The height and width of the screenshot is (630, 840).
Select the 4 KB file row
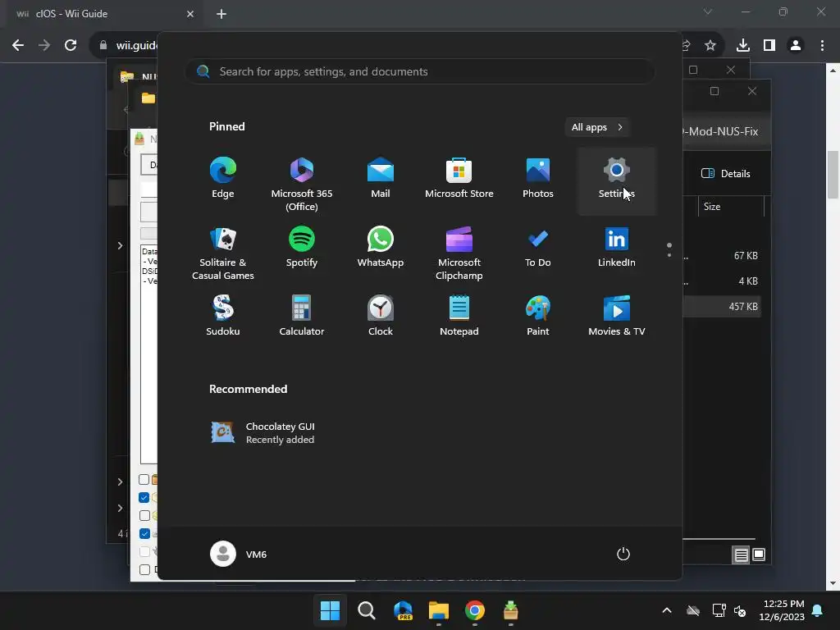click(x=722, y=281)
